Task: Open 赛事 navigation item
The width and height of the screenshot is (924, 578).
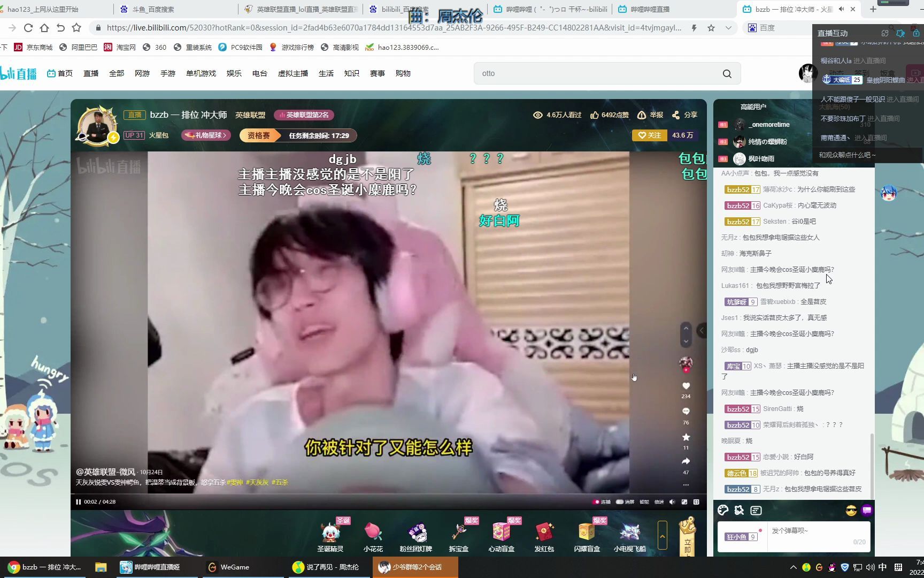Action: click(378, 73)
